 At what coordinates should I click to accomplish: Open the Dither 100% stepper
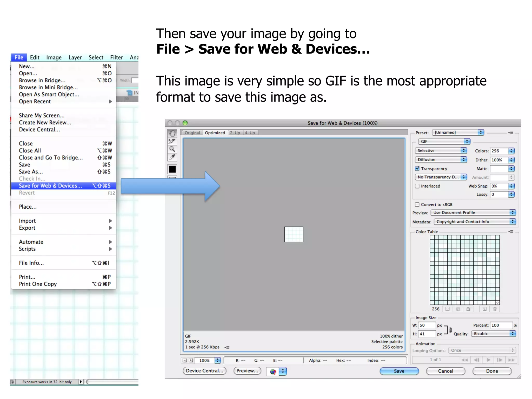pos(511,160)
